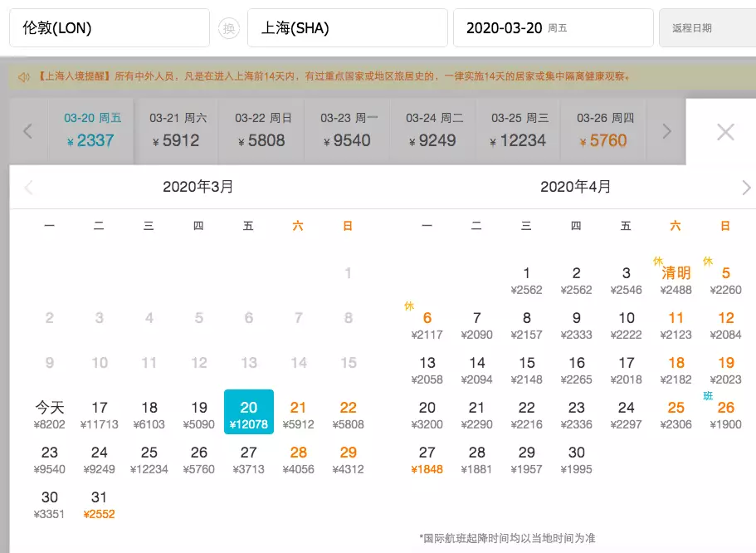Click the swap cities (换) icon
The width and height of the screenshot is (756, 553).
(x=228, y=28)
